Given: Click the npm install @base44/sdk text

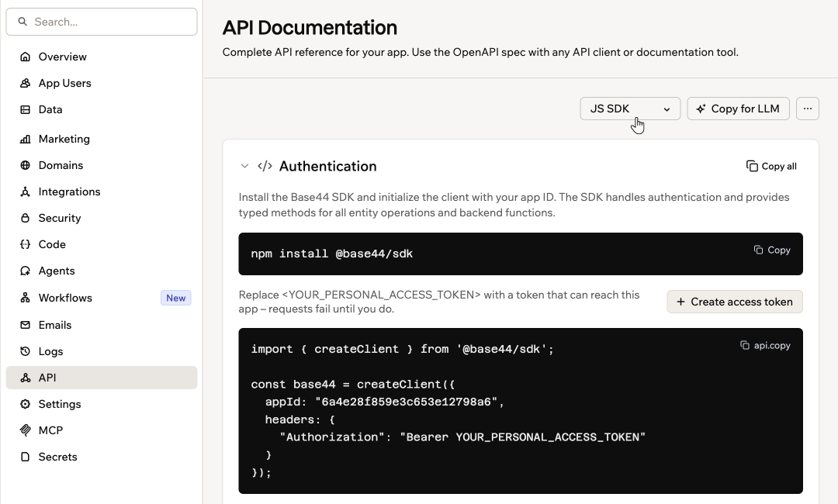Looking at the screenshot, I should click(331, 254).
